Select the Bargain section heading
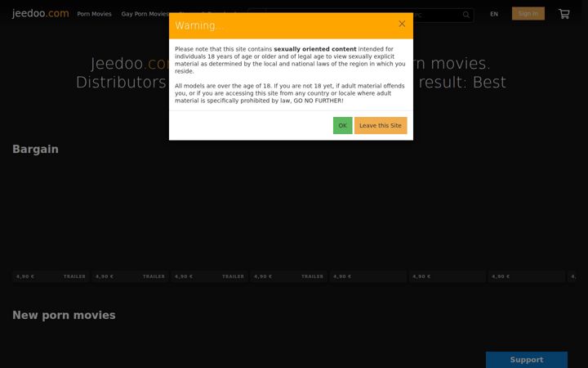Viewport: 588px width, 368px height. (35, 149)
